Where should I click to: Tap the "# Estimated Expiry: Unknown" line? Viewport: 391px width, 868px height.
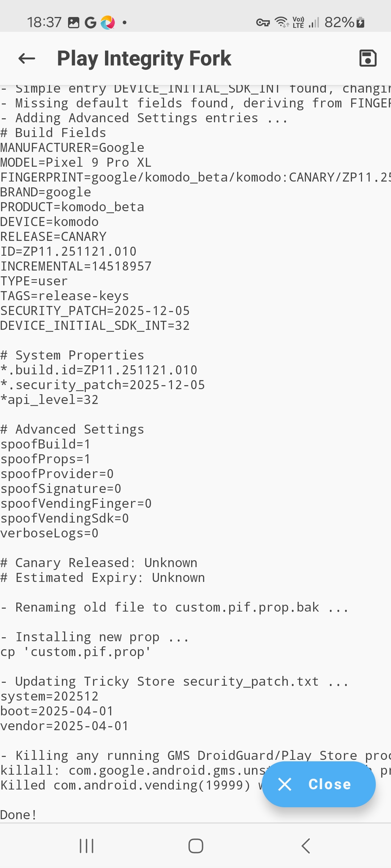pos(103,578)
